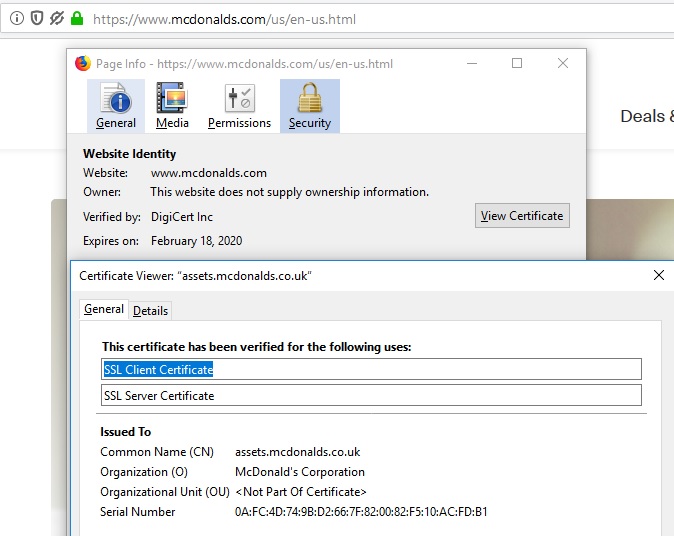Select General tab in Certificate Viewer

[104, 310]
